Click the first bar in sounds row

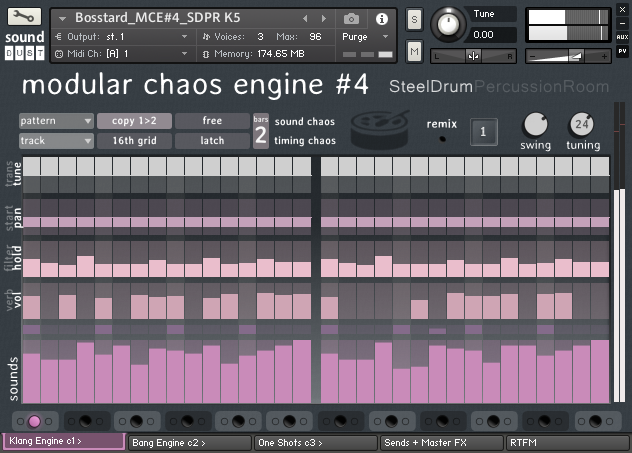pyautogui.click(x=31, y=378)
